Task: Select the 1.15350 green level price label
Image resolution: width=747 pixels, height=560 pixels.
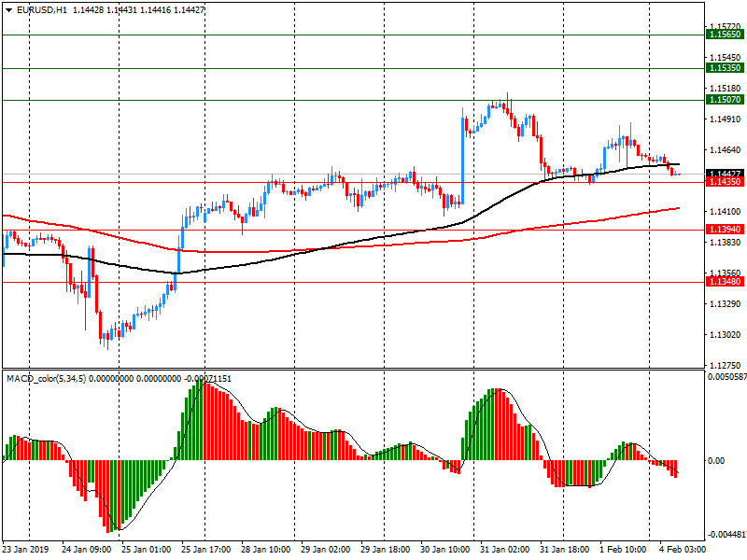Action: (x=725, y=68)
